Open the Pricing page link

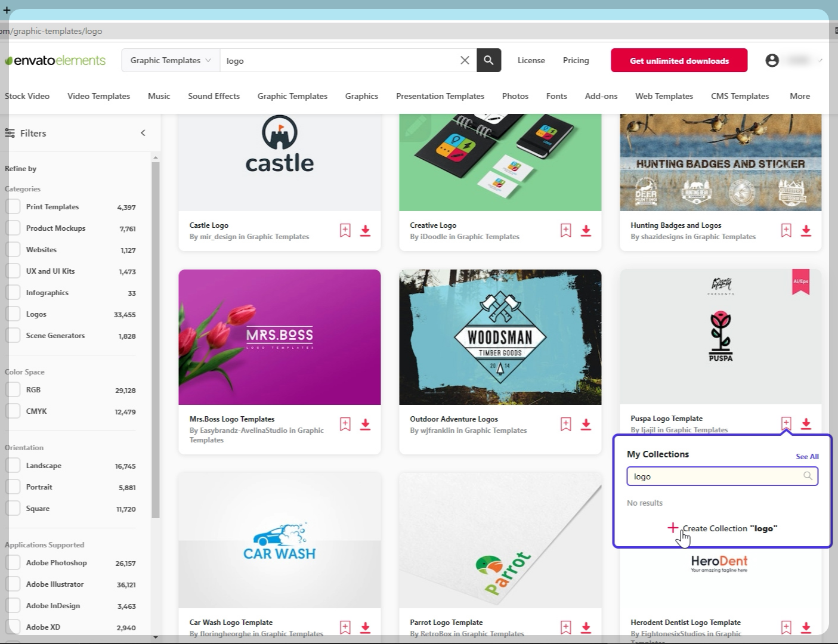click(576, 60)
